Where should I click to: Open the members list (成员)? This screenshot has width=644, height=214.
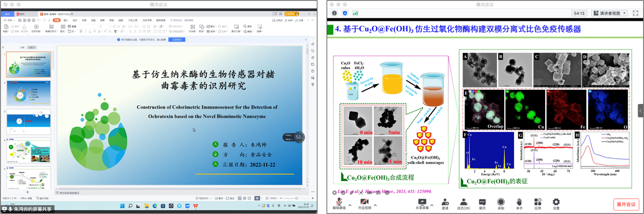[x=463, y=202]
